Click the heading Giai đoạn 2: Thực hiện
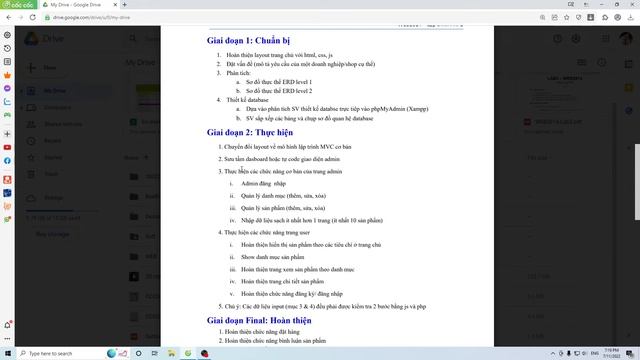This screenshot has width=640, height=360. (250, 132)
